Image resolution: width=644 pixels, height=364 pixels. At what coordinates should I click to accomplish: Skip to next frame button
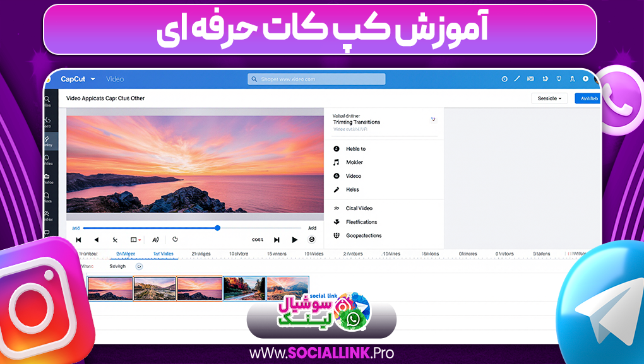point(277,240)
